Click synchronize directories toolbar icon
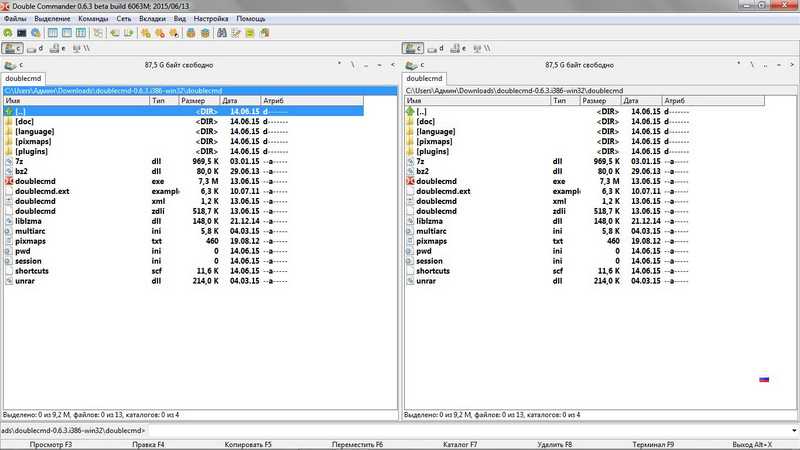The image size is (800, 450). pyautogui.click(x=249, y=33)
